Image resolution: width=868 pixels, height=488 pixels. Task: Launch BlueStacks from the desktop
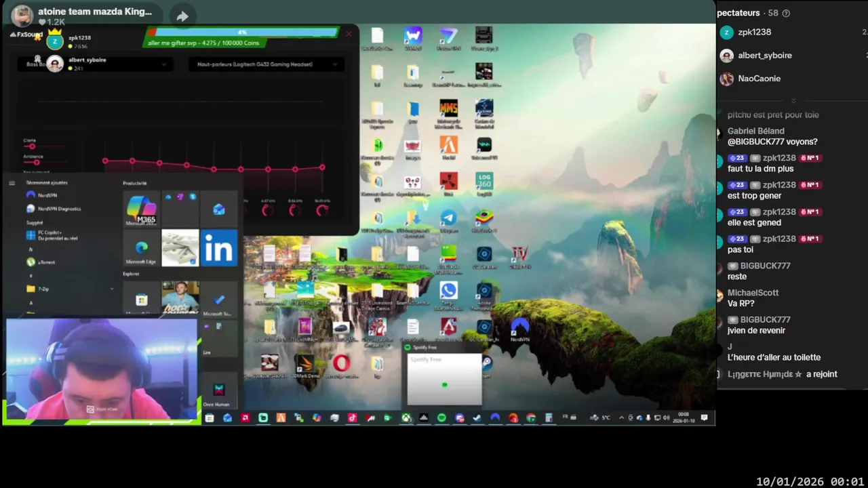(484, 220)
